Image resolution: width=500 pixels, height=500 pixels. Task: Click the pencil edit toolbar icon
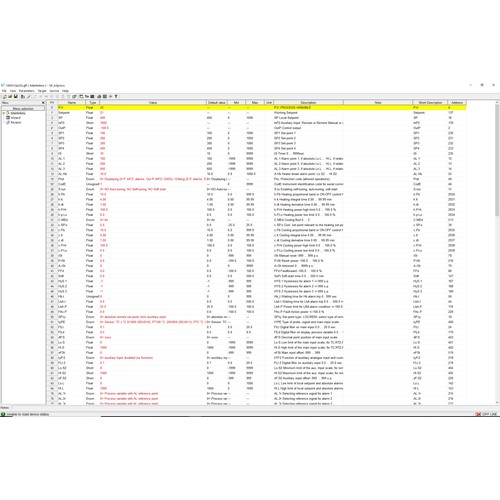click(x=29, y=96)
